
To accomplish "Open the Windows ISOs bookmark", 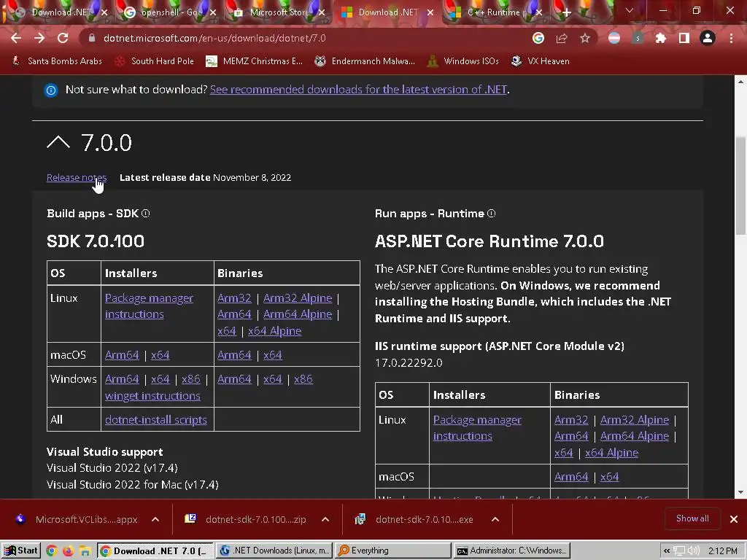I will (463, 61).
